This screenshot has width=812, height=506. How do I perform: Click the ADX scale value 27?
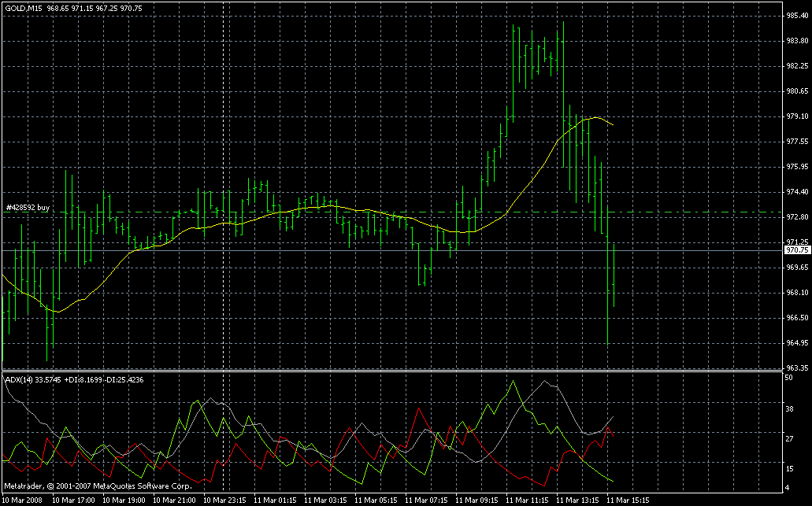point(789,439)
